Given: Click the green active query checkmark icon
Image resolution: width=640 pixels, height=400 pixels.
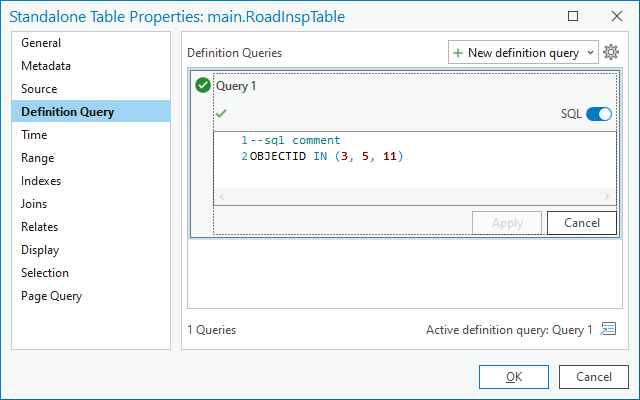Looking at the screenshot, I should [203, 86].
